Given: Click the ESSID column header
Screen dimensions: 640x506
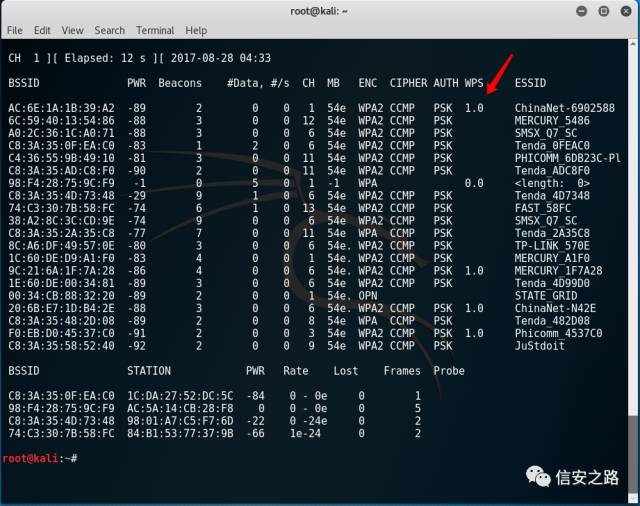Looking at the screenshot, I should pyautogui.click(x=530, y=83).
